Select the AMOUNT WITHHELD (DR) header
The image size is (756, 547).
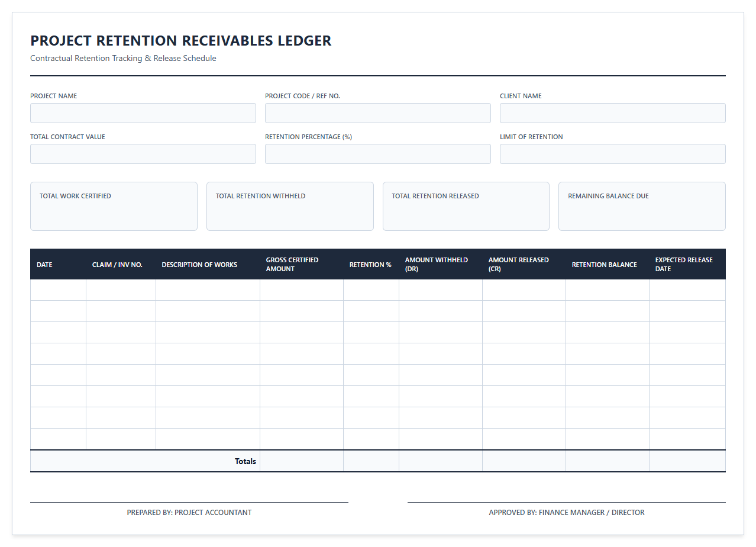[x=440, y=264]
